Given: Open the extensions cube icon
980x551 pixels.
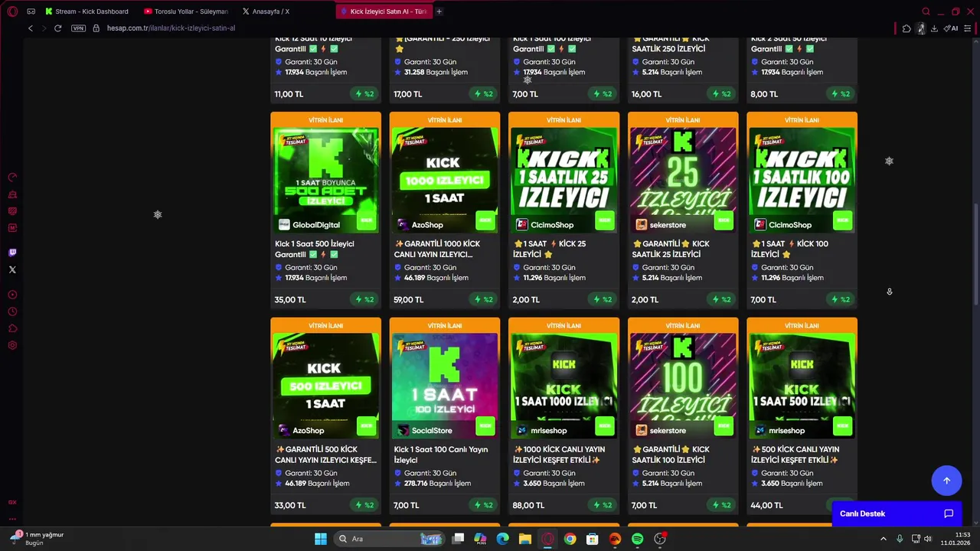Looking at the screenshot, I should pos(906,28).
